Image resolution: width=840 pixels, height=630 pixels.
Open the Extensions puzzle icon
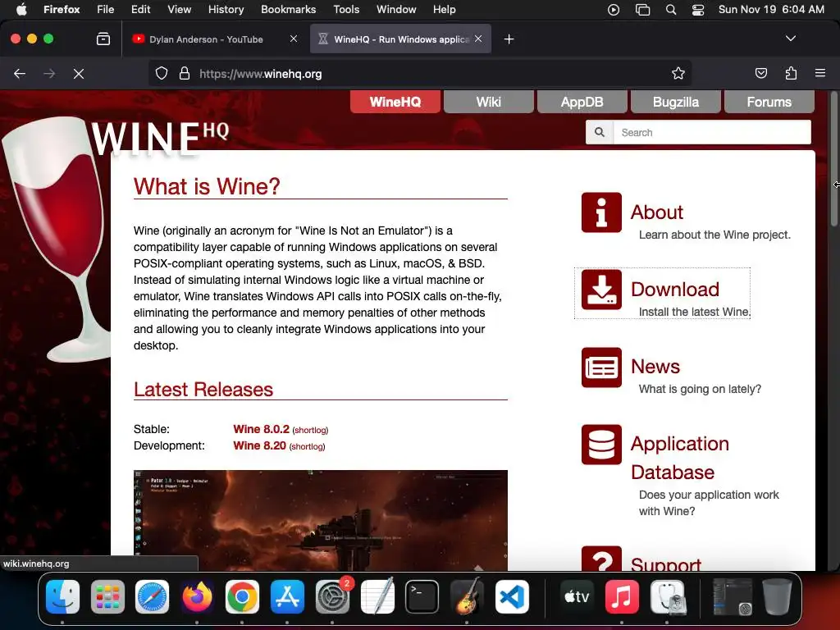pyautogui.click(x=791, y=73)
